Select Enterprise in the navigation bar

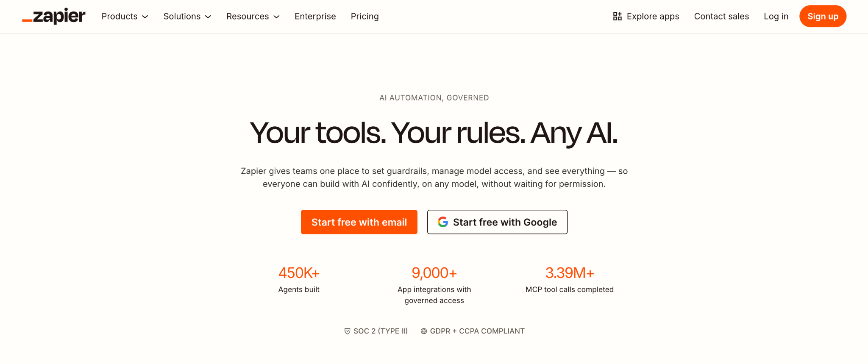315,16
